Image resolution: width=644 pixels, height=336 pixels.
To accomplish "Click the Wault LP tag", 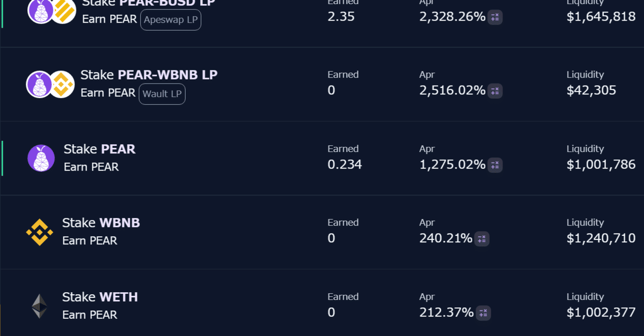I will point(162,94).
